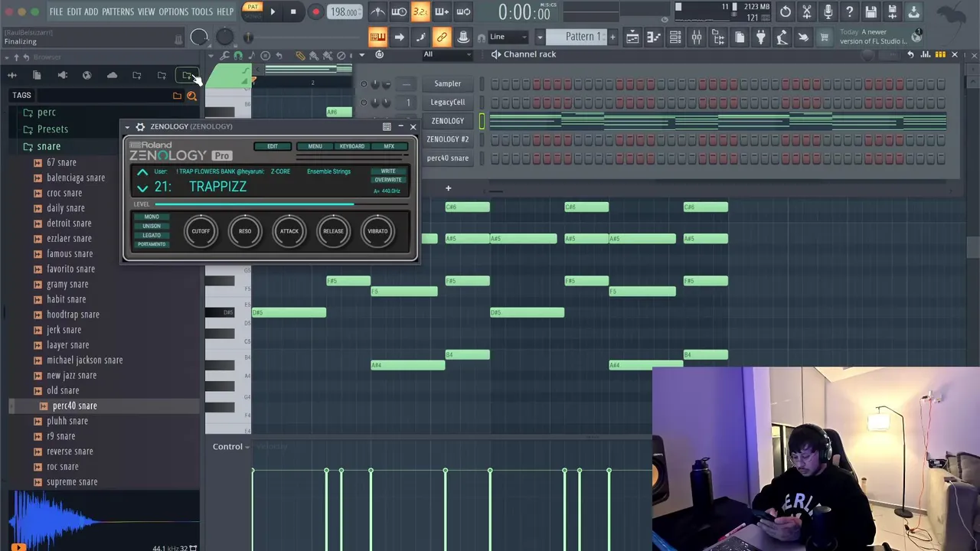This screenshot has width=980, height=551.
Task: Click the 198.000 tempo field
Action: 344,12
